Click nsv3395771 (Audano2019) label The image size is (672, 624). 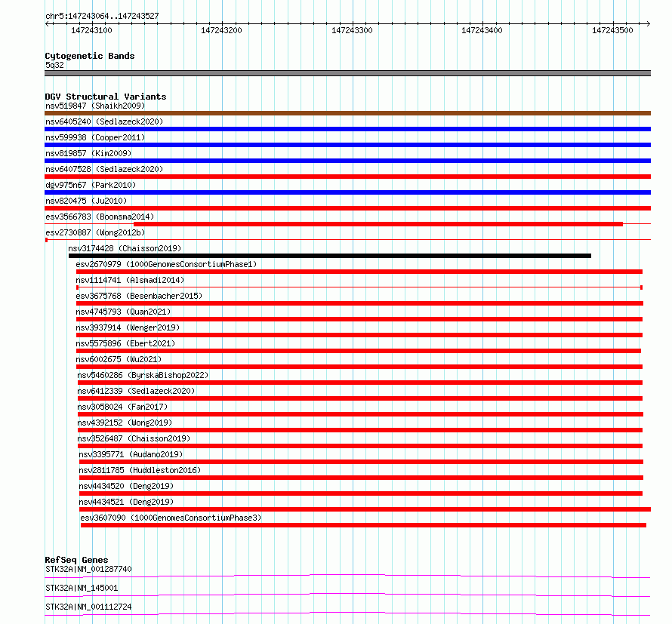[x=131, y=454]
